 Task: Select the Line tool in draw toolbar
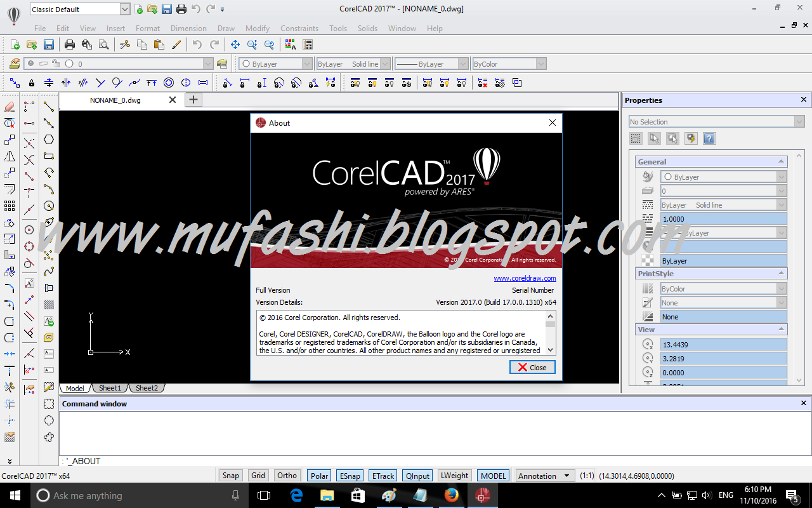pos(49,107)
